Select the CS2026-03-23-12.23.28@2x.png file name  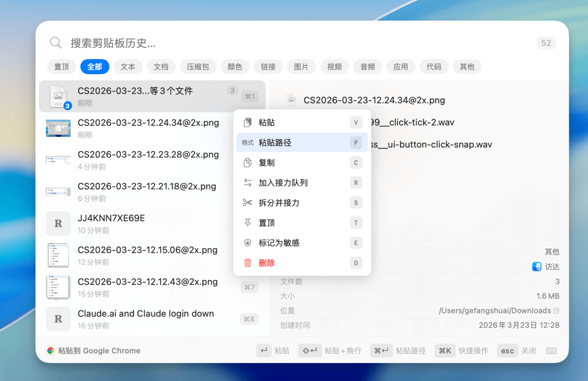tap(148, 154)
